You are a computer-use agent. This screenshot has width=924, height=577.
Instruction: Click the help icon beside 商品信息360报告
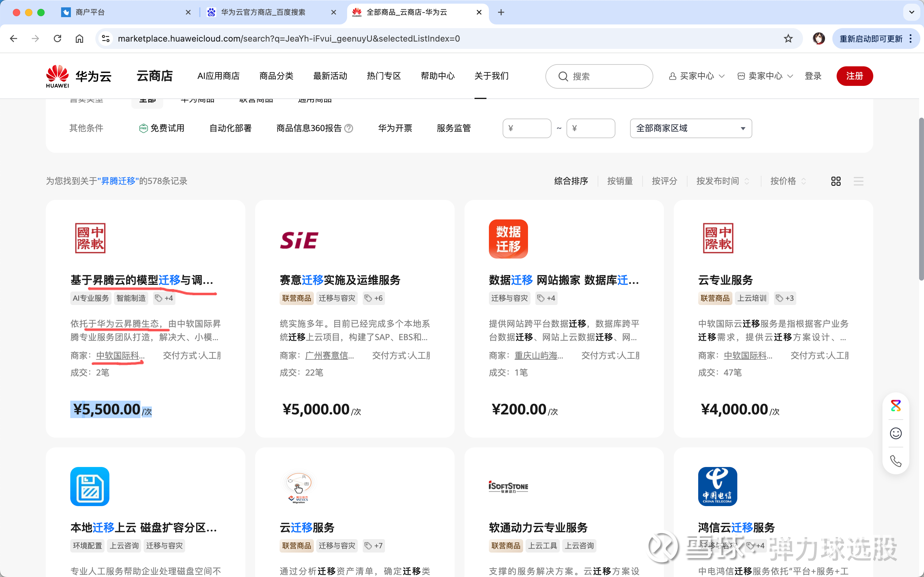349,128
